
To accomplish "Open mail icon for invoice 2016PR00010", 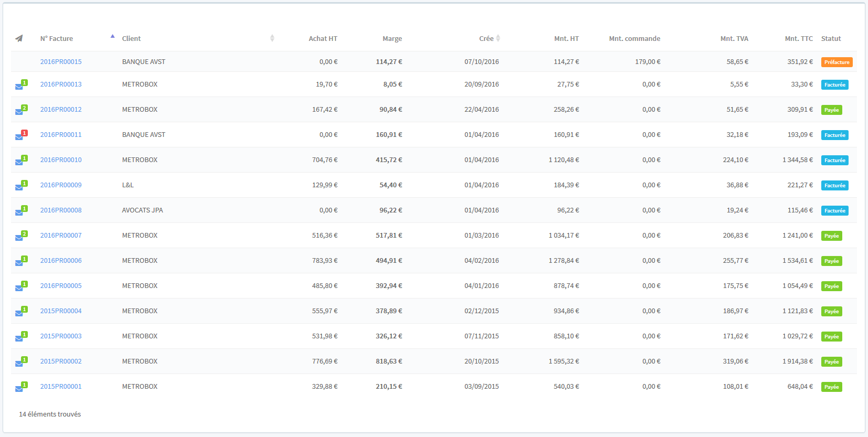I will point(21,161).
